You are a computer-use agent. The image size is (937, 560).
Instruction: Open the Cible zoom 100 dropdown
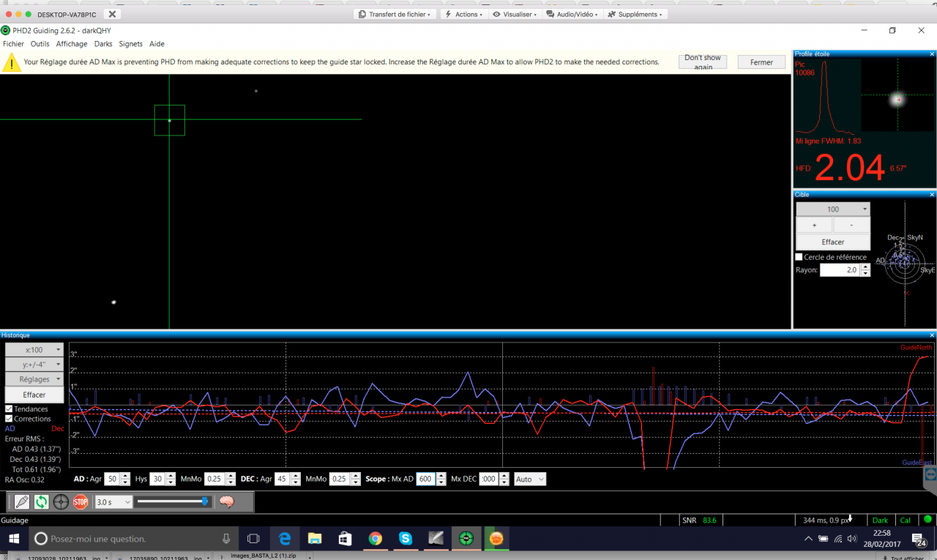[x=833, y=209]
